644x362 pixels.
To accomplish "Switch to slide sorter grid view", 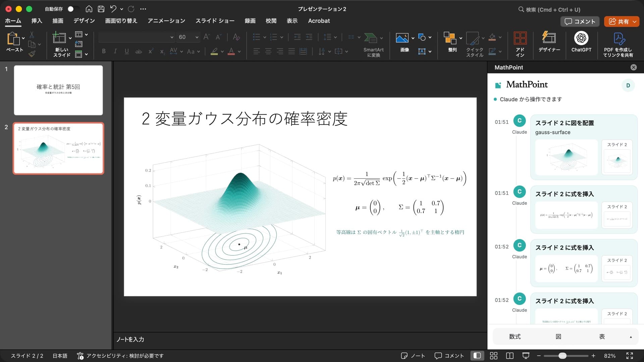I will [x=493, y=356].
